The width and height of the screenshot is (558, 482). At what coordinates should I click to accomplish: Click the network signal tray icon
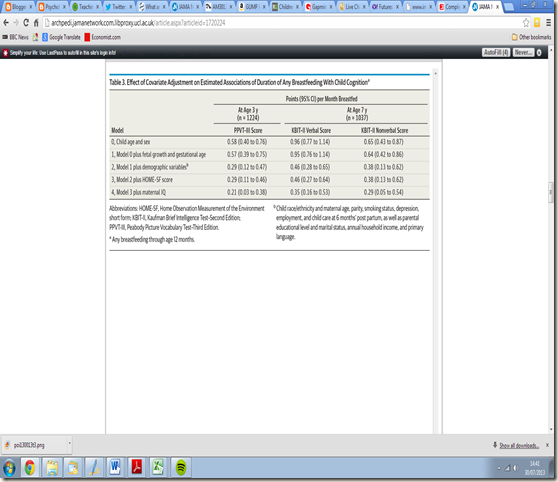tap(507, 468)
